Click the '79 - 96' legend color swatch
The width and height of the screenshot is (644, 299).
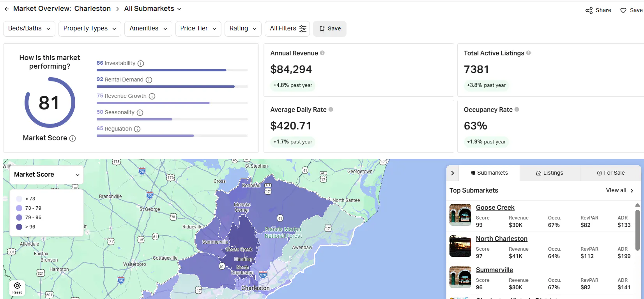tap(19, 218)
